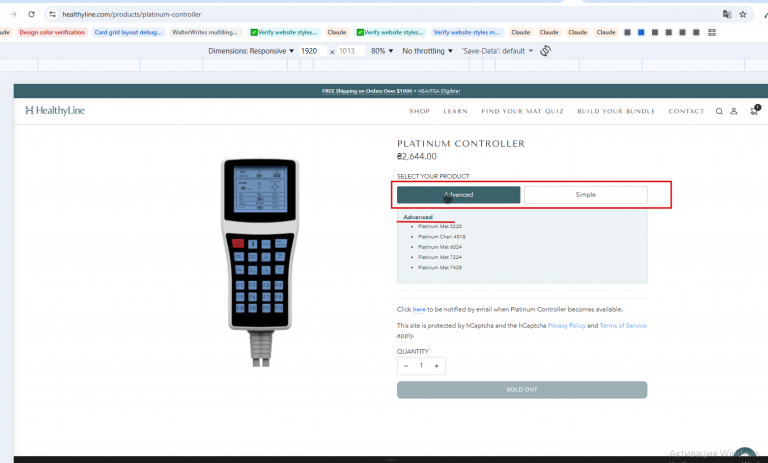Open the Learn menu
Screen dimensions: 768x463
click(x=456, y=111)
